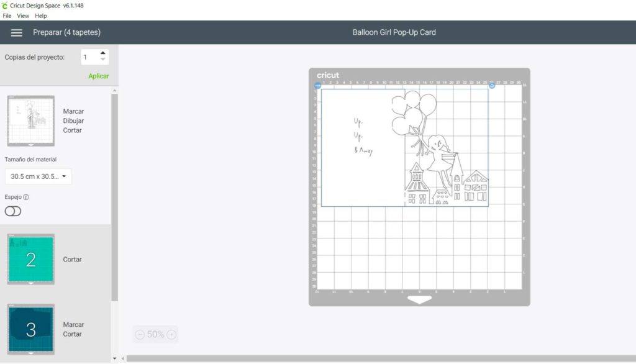Zoom out with the minus icon
This screenshot has height=364, width=636.
point(140,334)
